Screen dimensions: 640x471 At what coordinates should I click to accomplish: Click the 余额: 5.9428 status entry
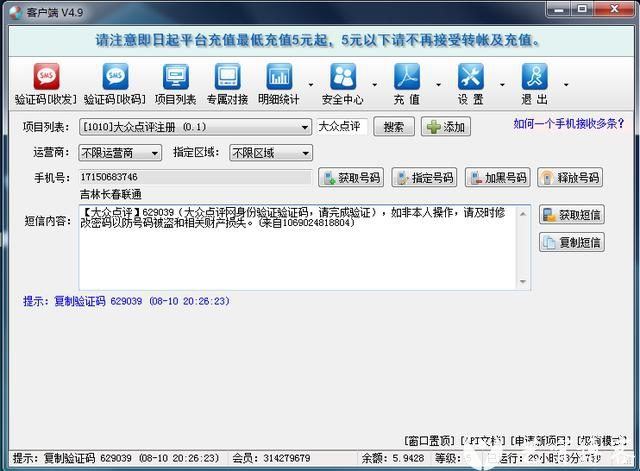click(393, 458)
